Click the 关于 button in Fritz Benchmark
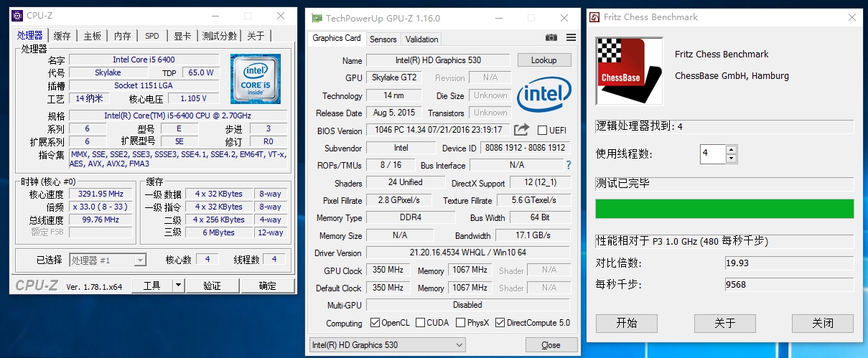This screenshot has height=358, width=868. point(725,323)
